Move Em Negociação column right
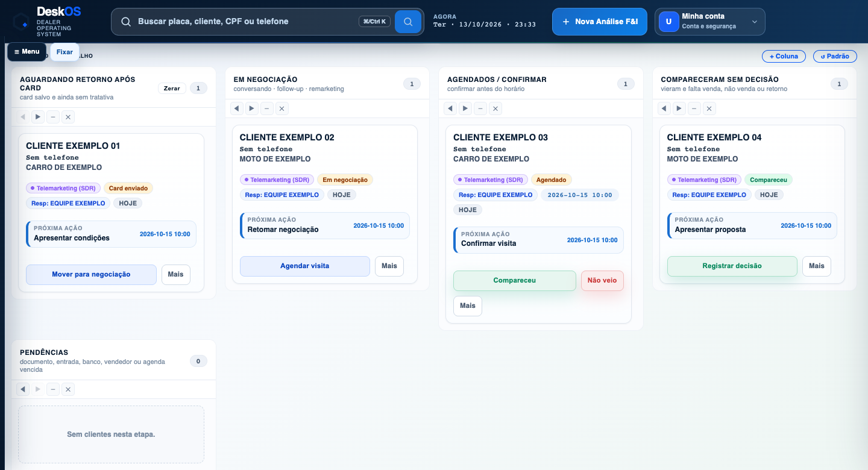Screen dimensions: 868x470 252,108
